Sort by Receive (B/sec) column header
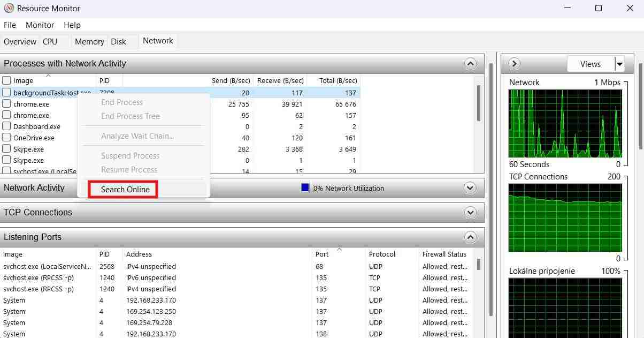This screenshot has width=644, height=338. 280,81
